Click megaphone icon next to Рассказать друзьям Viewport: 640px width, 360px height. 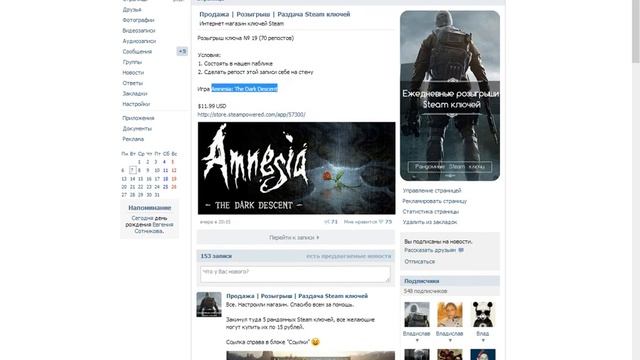(x=461, y=250)
